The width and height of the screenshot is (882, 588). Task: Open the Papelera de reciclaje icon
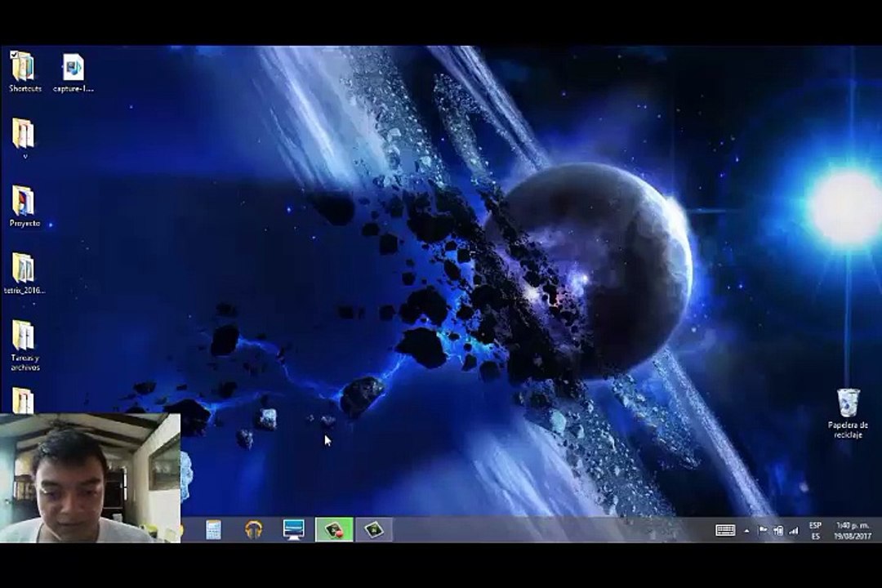[848, 413]
